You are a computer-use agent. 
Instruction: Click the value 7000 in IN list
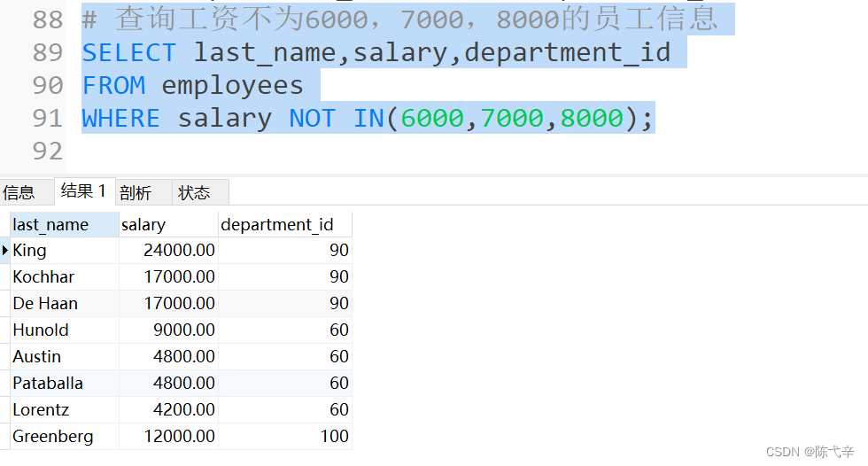tap(512, 119)
